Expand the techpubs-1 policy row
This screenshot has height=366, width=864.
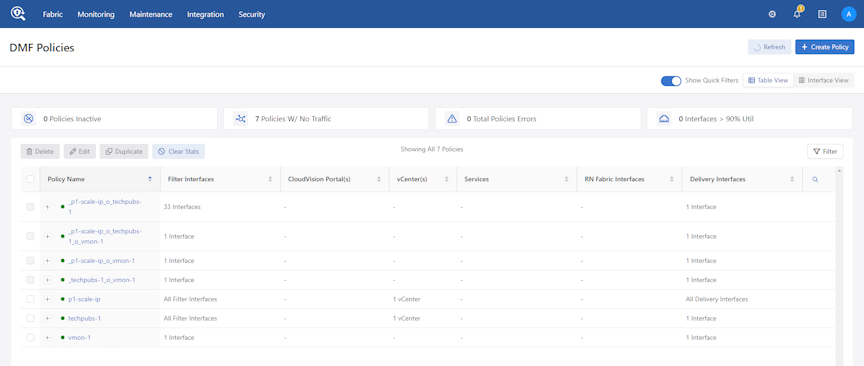coord(47,319)
